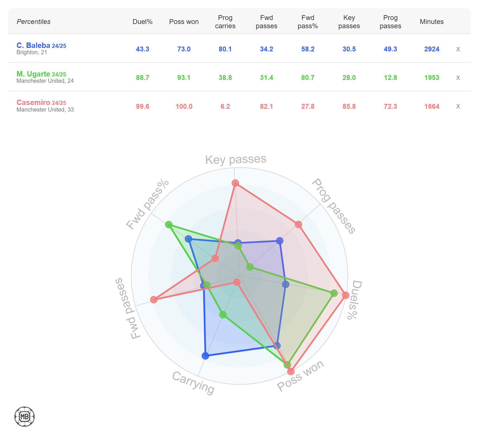Sort by Fwd passes column header
Image resolution: width=479 pixels, height=448 pixels.
point(266,22)
